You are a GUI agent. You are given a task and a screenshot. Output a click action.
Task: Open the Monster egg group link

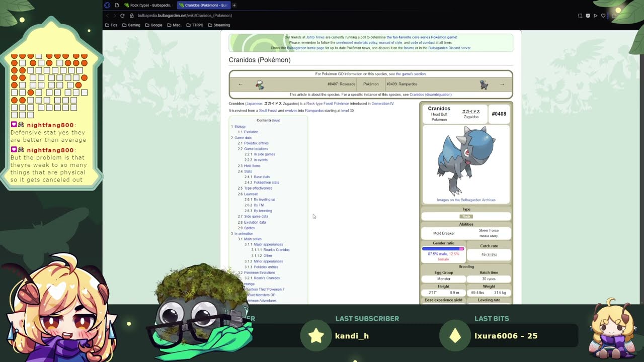(444, 279)
